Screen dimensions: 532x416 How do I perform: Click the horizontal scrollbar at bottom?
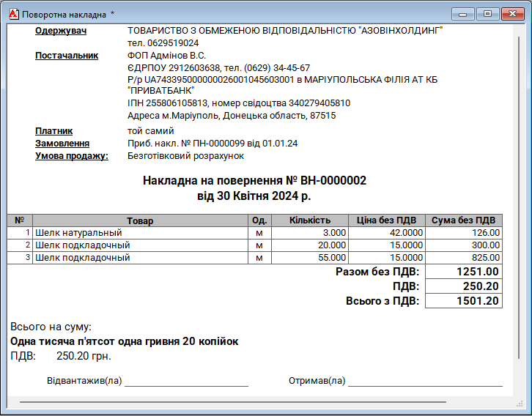(x=233, y=402)
